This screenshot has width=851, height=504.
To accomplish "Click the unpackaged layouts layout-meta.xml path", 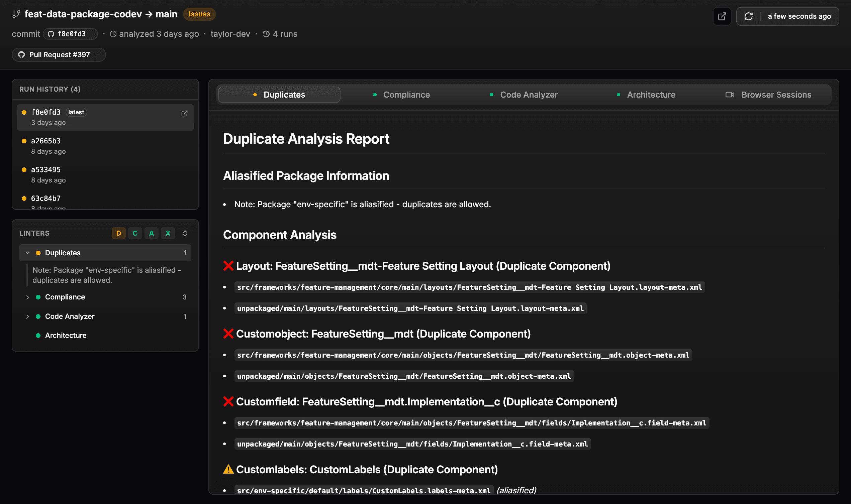I will (x=410, y=308).
